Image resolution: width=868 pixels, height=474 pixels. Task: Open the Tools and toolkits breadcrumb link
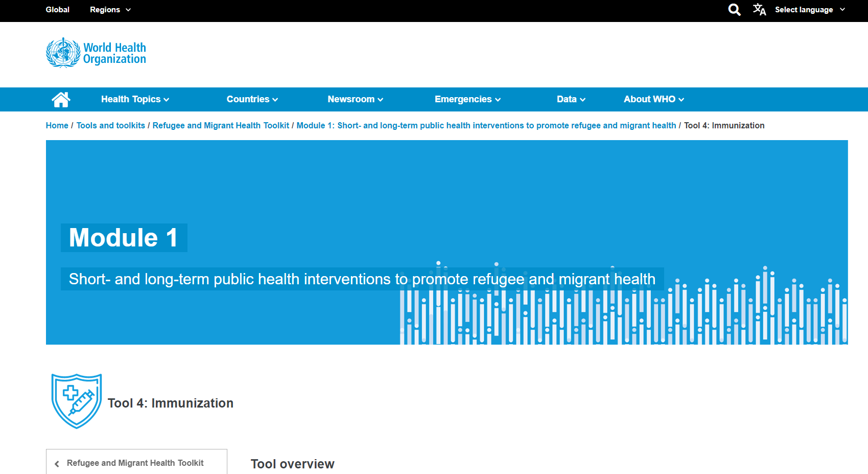[110, 125]
